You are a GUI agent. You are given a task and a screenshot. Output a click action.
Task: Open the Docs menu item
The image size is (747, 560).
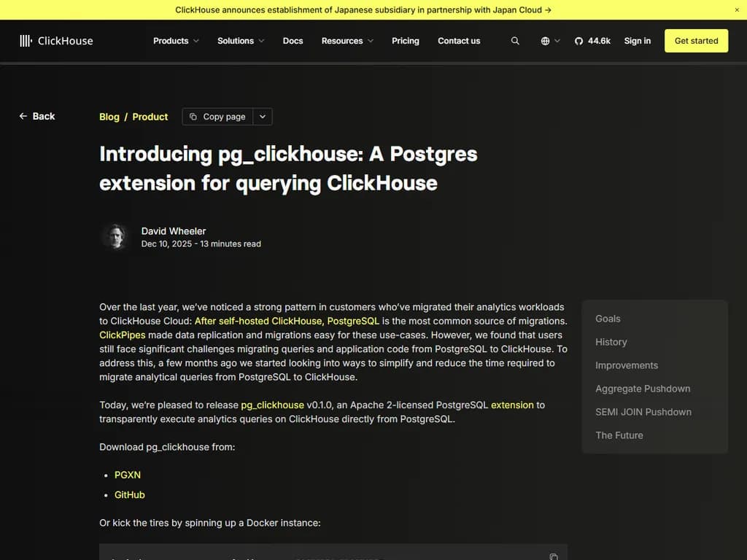click(x=293, y=41)
